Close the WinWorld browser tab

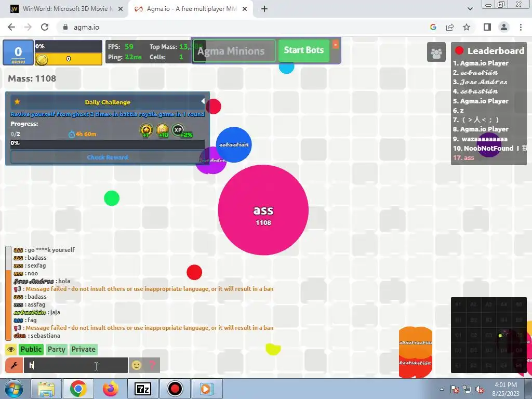(x=121, y=9)
